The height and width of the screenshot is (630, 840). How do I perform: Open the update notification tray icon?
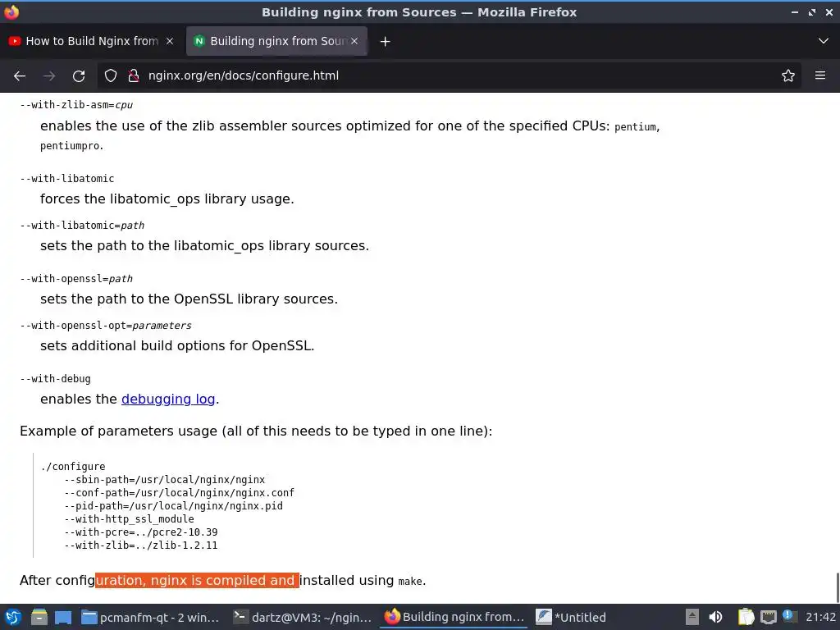click(788, 615)
